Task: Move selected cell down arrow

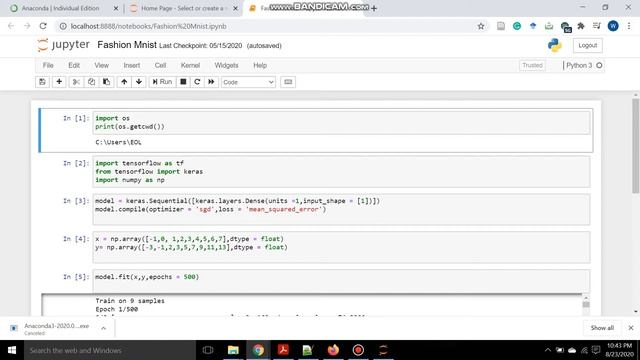Action: point(139,82)
